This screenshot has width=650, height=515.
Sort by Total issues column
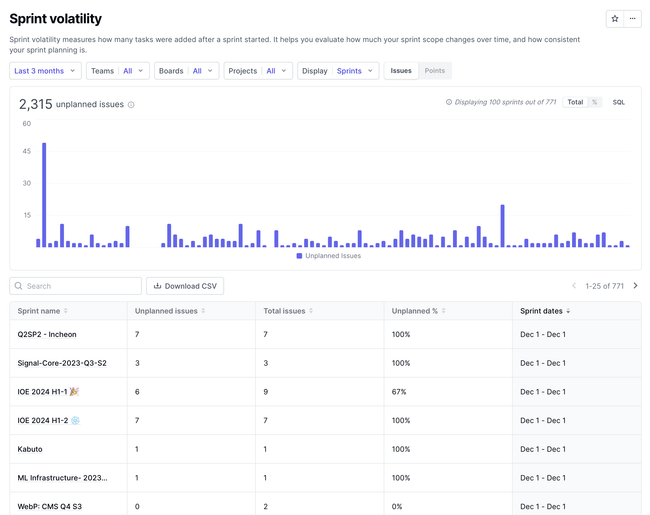click(288, 311)
